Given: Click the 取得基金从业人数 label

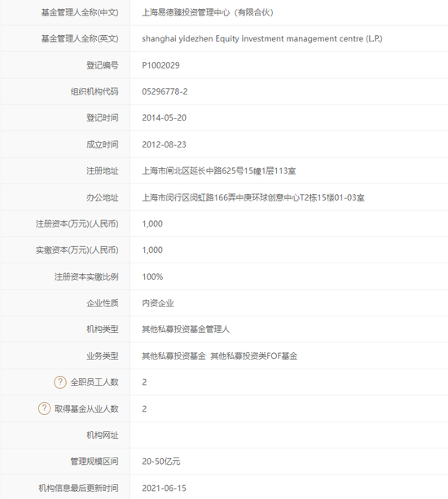Looking at the screenshot, I should [x=86, y=408].
